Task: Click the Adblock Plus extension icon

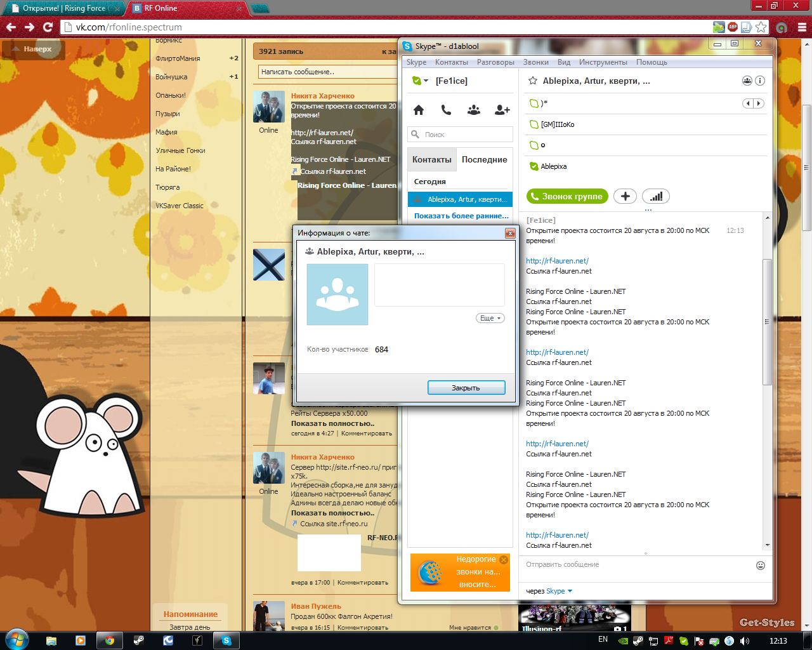Action: pyautogui.click(x=733, y=27)
